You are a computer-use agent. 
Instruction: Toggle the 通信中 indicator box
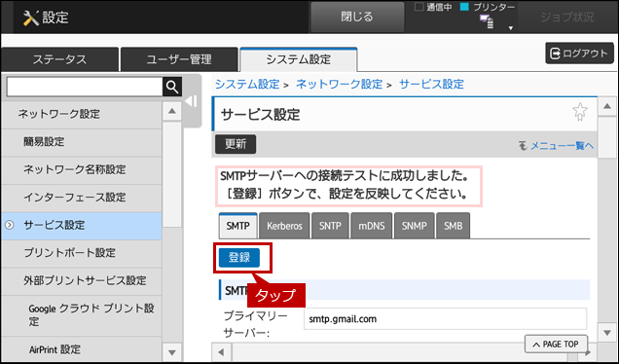click(x=419, y=6)
